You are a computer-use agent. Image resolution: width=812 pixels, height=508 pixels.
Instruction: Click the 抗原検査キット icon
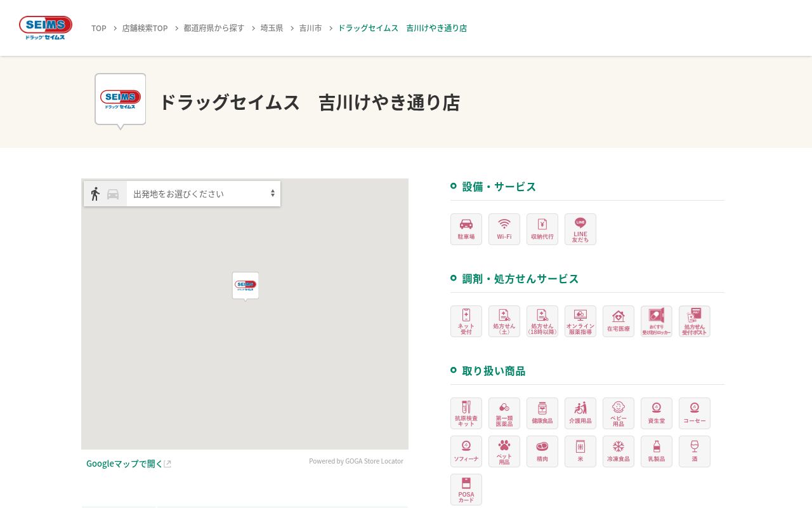pyautogui.click(x=466, y=413)
